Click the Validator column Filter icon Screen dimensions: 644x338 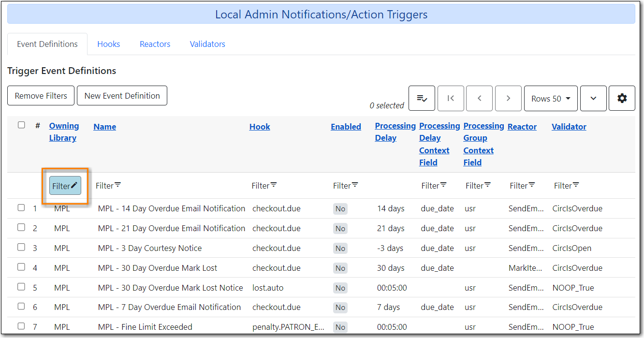[x=566, y=185]
